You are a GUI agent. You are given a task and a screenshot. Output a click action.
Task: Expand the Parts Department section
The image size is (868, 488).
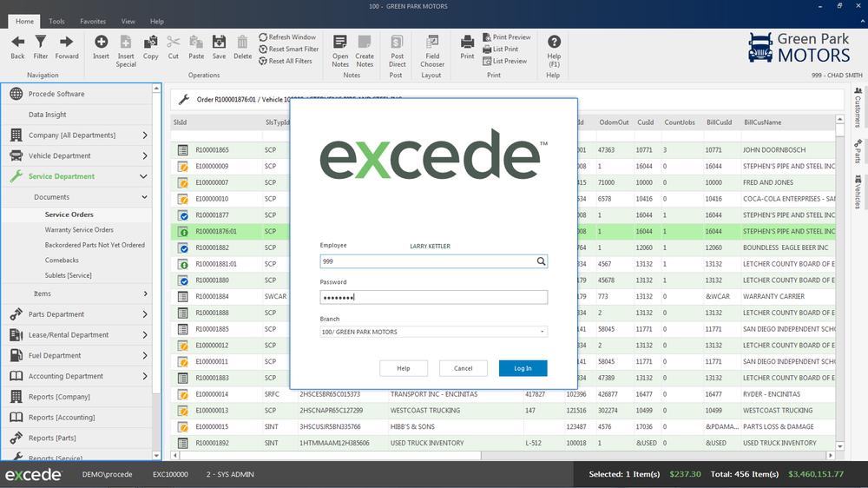pos(144,314)
